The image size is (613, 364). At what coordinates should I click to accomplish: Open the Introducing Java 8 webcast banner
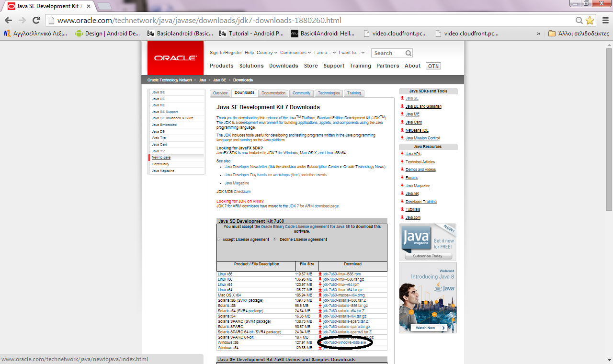(x=428, y=297)
